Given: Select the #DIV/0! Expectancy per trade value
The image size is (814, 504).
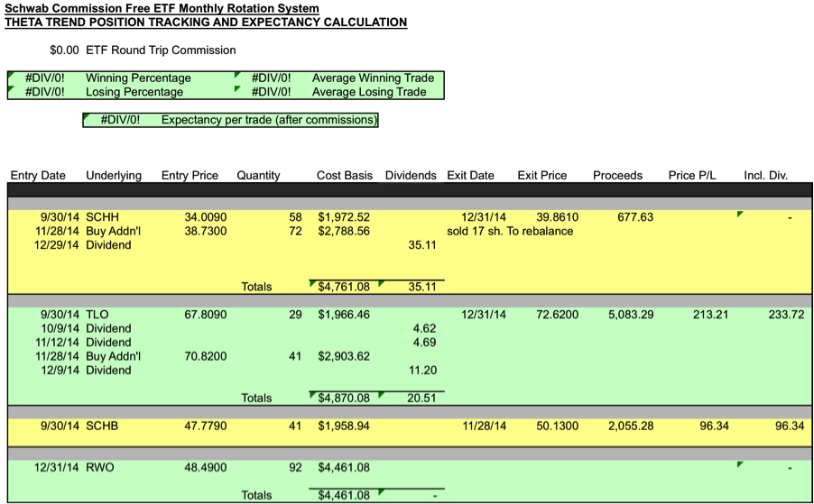Looking at the screenshot, I should coord(120,120).
